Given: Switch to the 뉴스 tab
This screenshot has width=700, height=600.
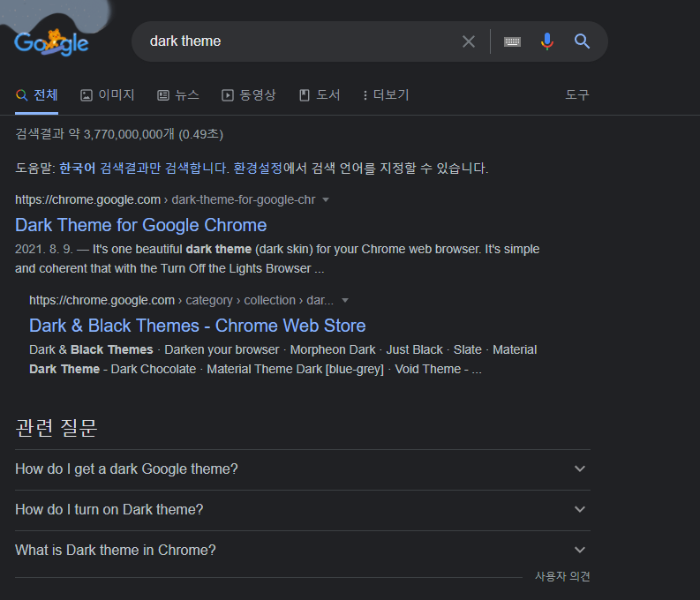Looking at the screenshot, I should point(178,95).
